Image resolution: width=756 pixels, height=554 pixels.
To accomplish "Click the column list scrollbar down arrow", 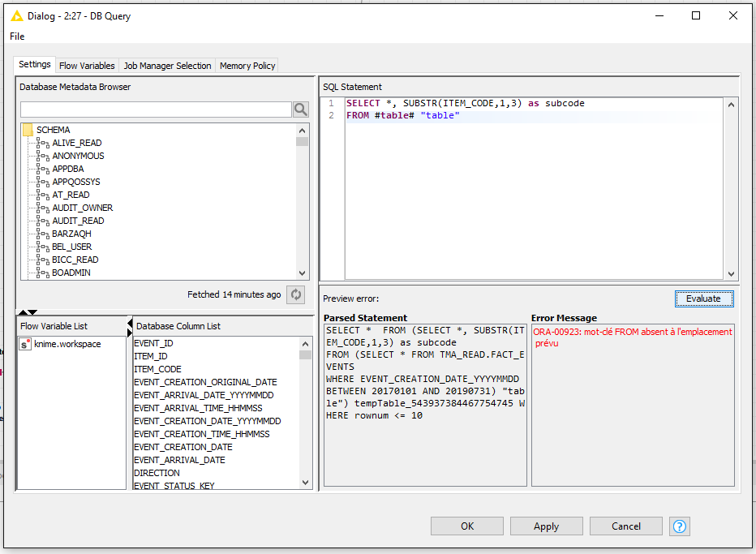I will pyautogui.click(x=305, y=483).
